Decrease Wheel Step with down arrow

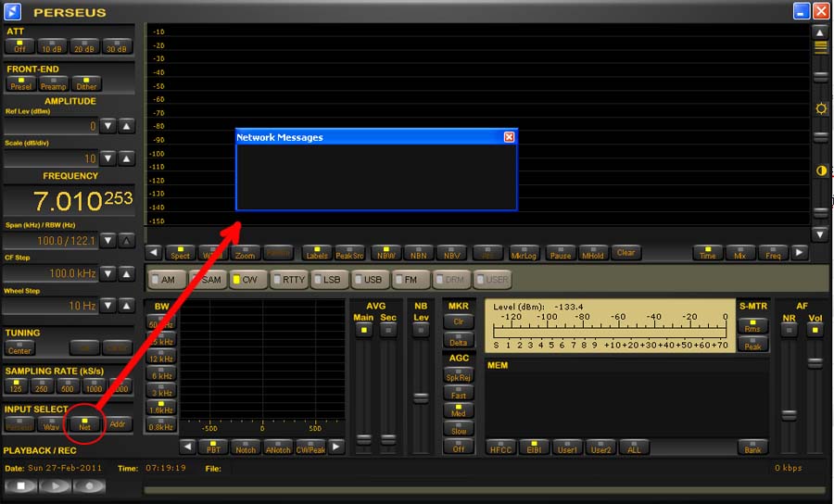pos(108,306)
